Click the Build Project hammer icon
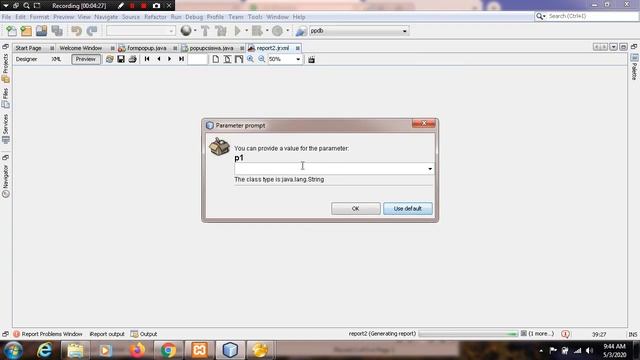Viewport: 640px width, 360px height. (x=205, y=31)
